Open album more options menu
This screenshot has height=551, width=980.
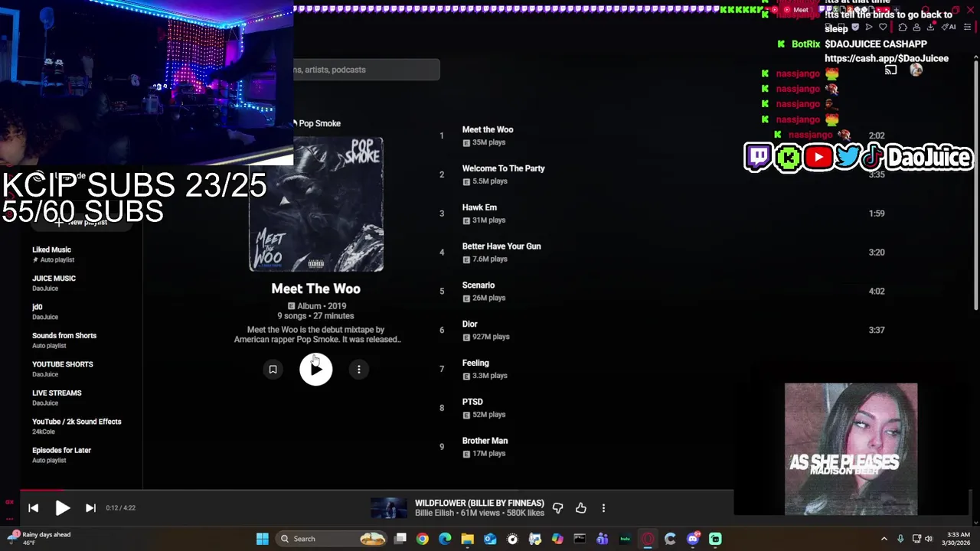click(359, 370)
